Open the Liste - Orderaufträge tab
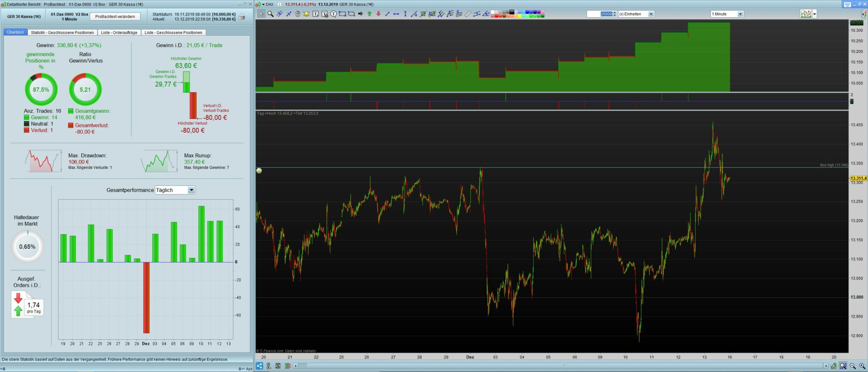The image size is (868, 372). [x=119, y=32]
